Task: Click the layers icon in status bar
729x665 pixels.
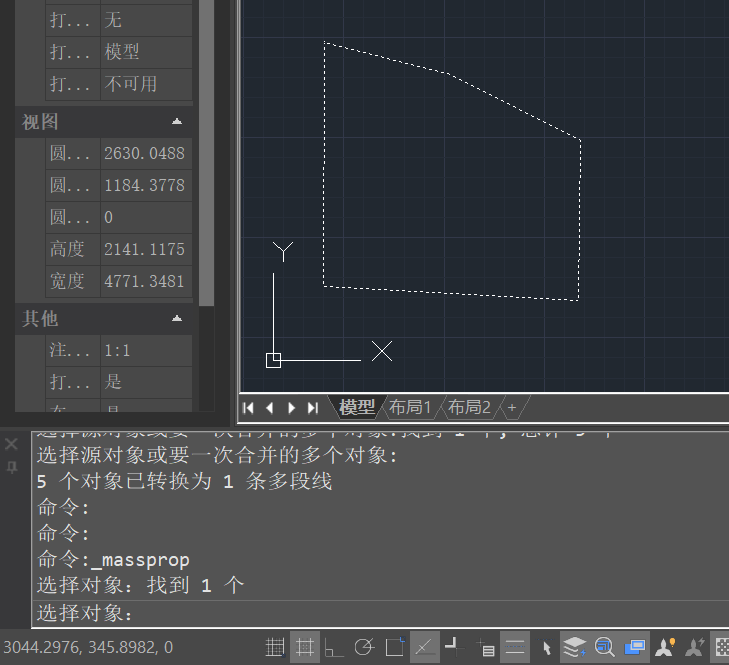Action: click(x=574, y=647)
